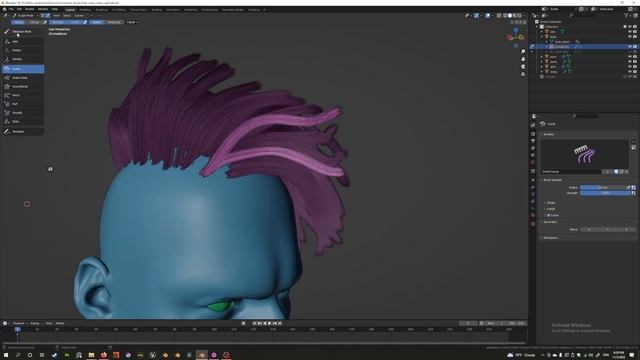This screenshot has width=640, height=360.
Task: Click the Comb brush preview thumbnail
Action: click(x=584, y=154)
